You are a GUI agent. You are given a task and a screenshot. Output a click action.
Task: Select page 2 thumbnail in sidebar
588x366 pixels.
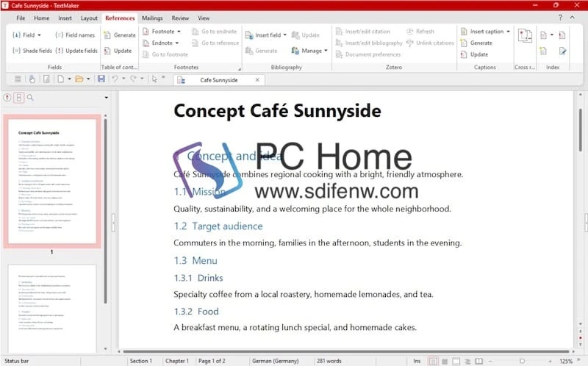52,308
